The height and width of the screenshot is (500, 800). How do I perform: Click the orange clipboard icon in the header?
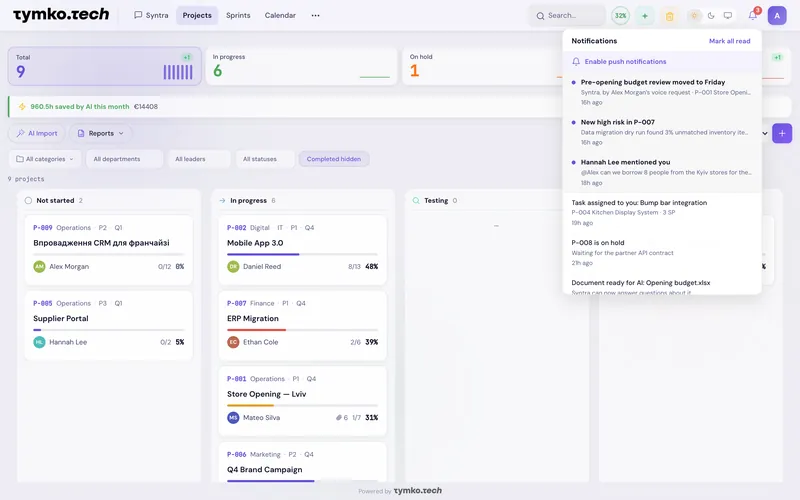coord(669,16)
